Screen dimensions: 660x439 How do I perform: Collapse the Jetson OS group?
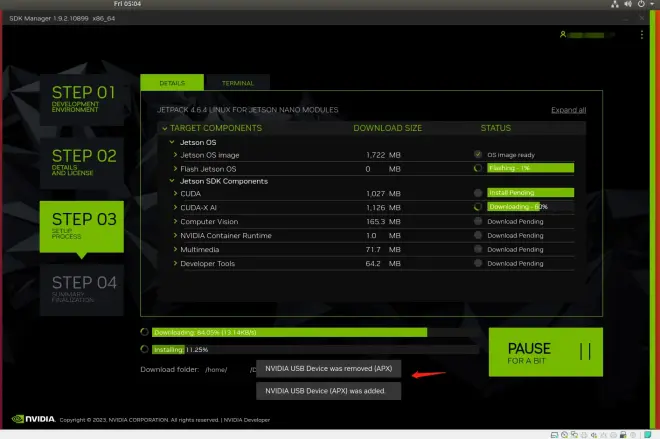point(172,142)
